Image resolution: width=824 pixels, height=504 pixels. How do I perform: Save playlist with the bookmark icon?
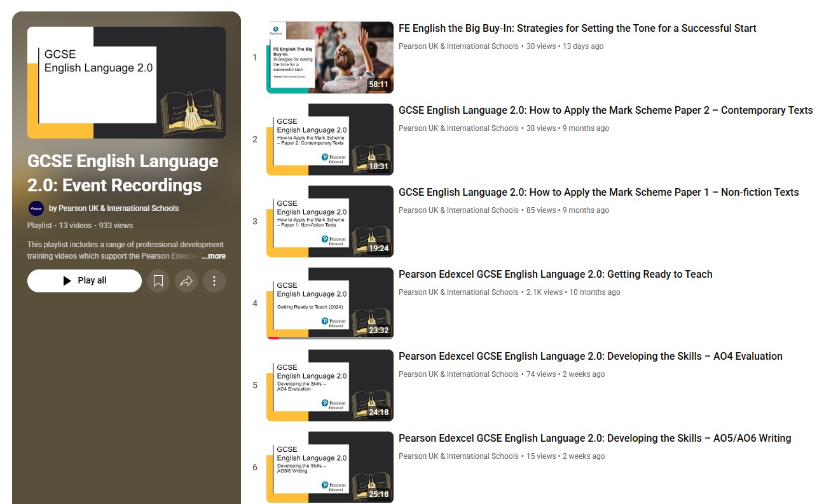pos(158,281)
